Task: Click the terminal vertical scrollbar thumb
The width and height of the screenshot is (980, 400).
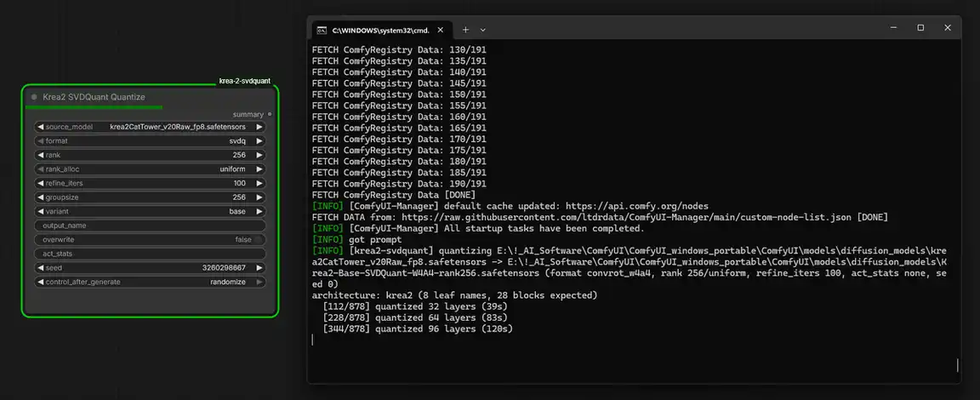Action: 957,365
